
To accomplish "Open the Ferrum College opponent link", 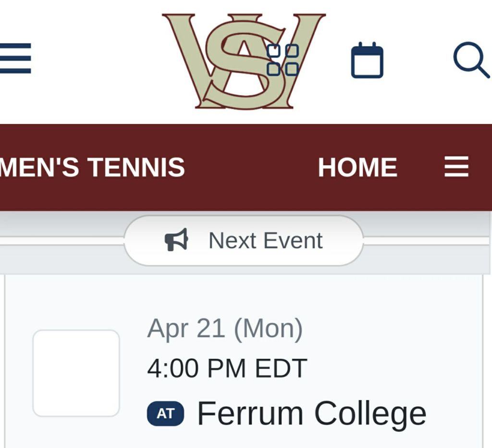I will pyautogui.click(x=311, y=413).
